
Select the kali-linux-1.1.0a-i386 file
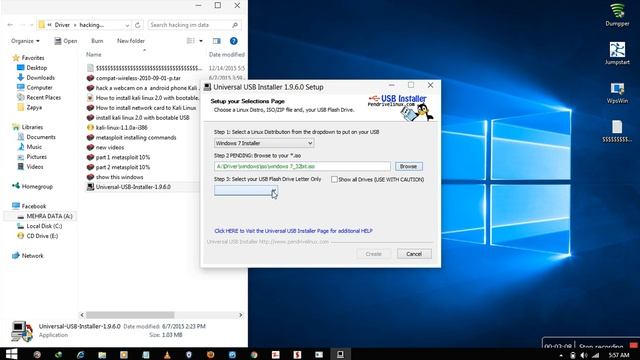click(x=122, y=127)
